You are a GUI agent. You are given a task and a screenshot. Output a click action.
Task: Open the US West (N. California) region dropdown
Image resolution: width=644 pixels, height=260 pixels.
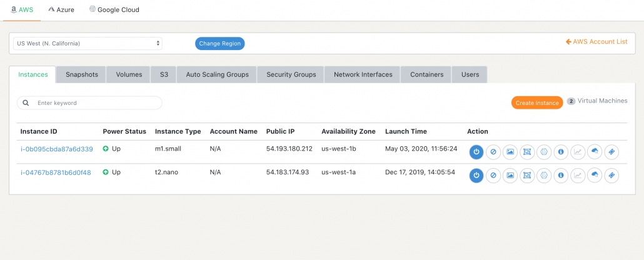pos(88,44)
